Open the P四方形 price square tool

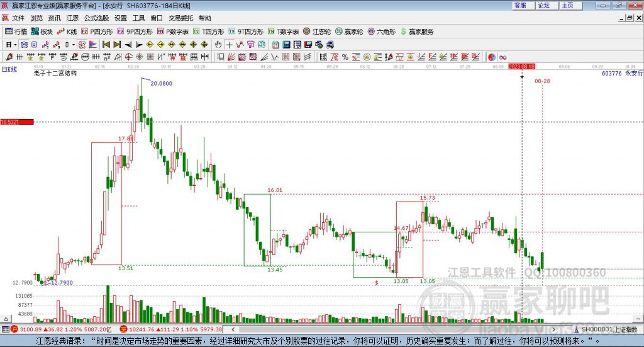(97, 31)
